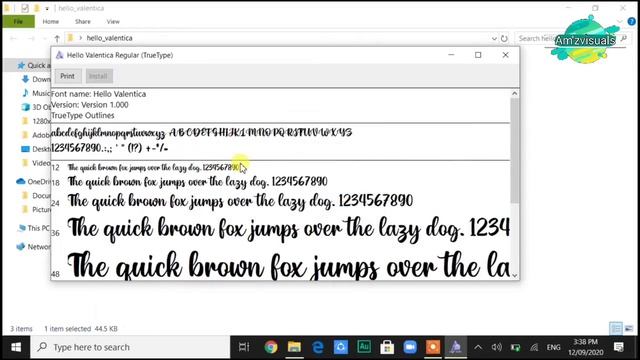Image resolution: width=640 pixels, height=360 pixels.
Task: Refresh the hello_valentica folder
Action: click(504, 38)
